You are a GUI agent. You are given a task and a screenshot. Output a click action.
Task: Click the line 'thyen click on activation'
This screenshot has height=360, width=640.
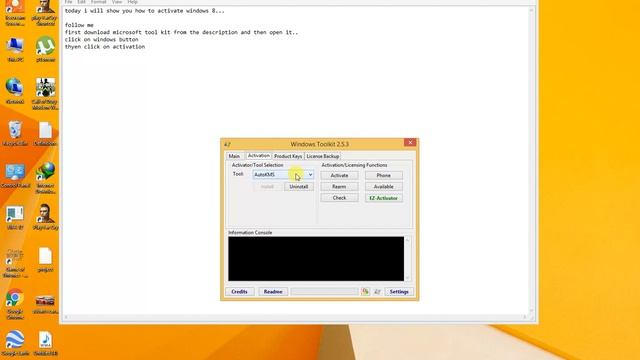(x=105, y=47)
